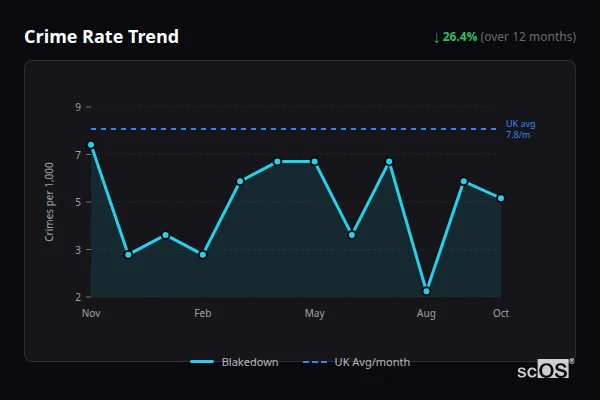The height and width of the screenshot is (400, 600).
Task: Select the June data point
Action: coord(352,235)
